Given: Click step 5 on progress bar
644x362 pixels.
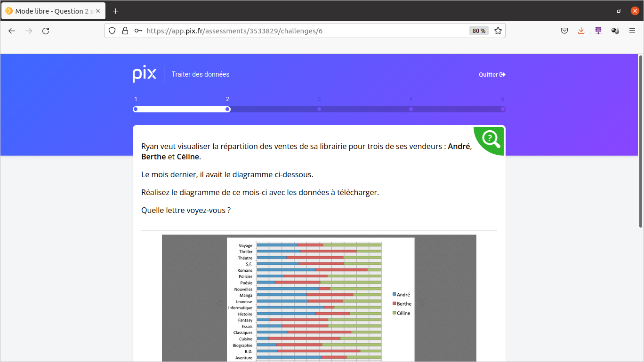Looking at the screenshot, I should 502,109.
